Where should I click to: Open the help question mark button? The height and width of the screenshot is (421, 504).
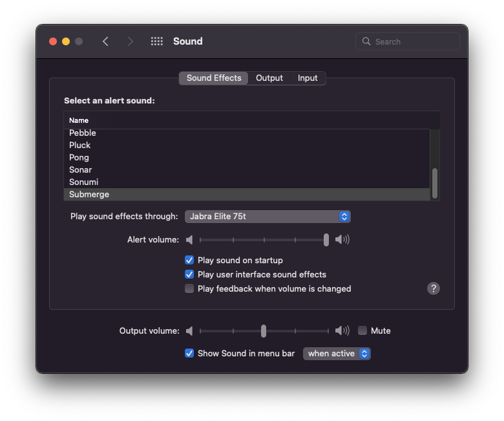[434, 288]
